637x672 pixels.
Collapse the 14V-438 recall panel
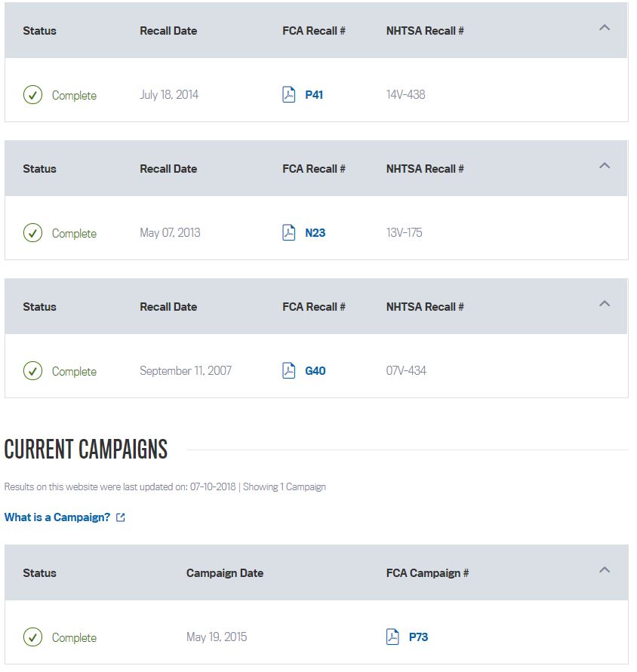[604, 28]
